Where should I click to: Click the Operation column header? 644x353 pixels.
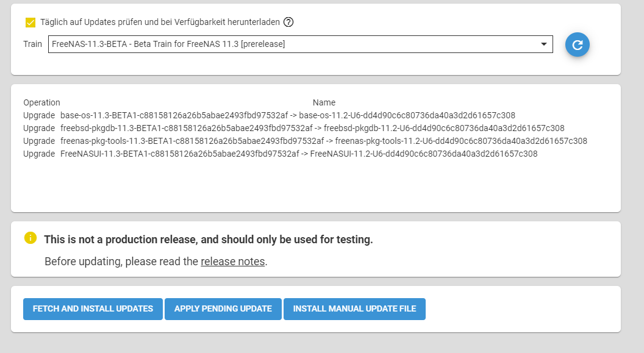41,102
